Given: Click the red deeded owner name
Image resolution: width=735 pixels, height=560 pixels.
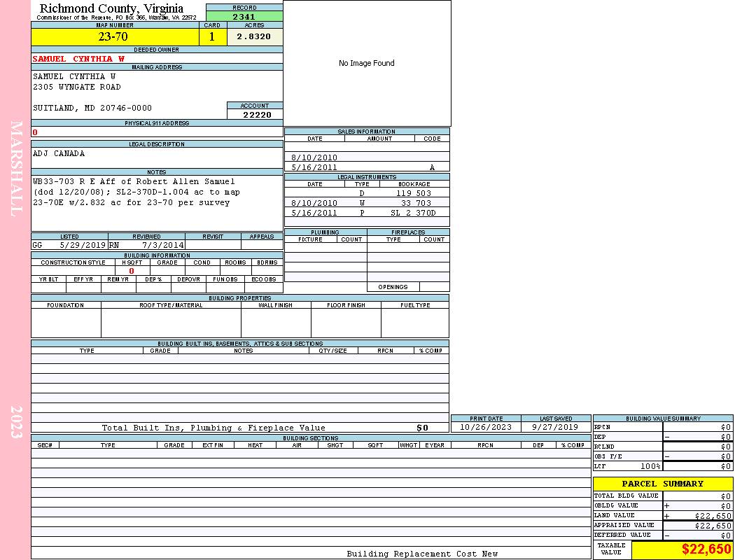Looking at the screenshot, I should pyautogui.click(x=78, y=59).
